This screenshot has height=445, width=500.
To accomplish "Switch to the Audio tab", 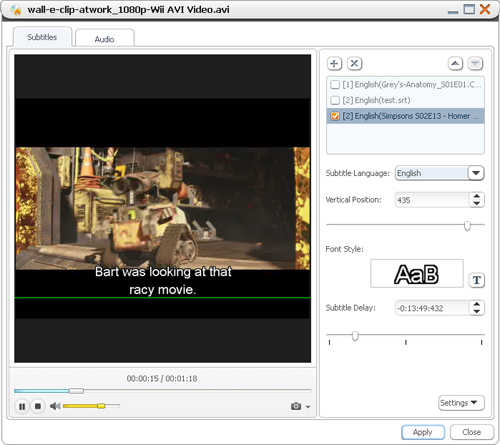I will click(x=105, y=39).
